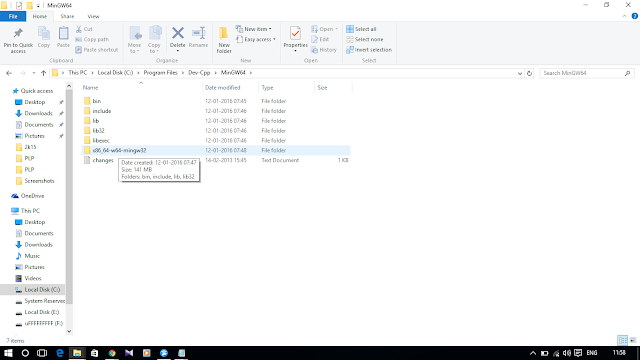640x360 pixels.
Task: Select the libexec folder
Action: click(x=101, y=140)
